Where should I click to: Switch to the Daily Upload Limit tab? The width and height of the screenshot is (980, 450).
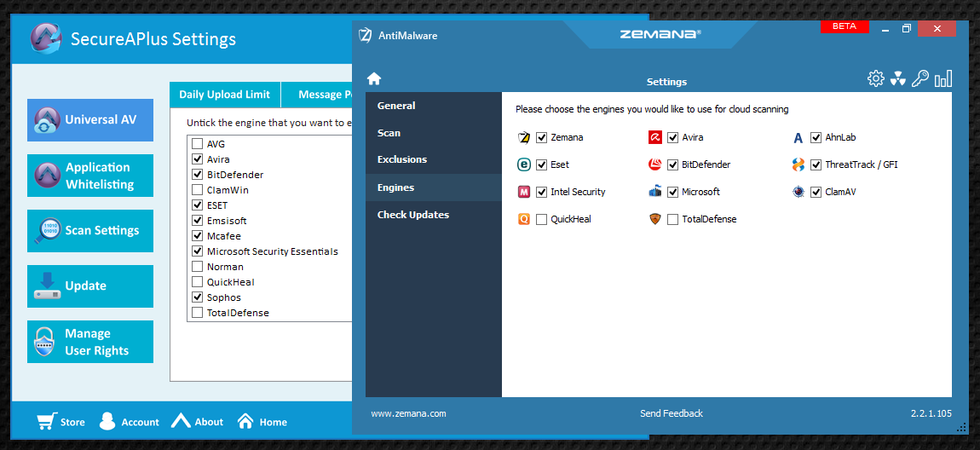pyautogui.click(x=225, y=95)
